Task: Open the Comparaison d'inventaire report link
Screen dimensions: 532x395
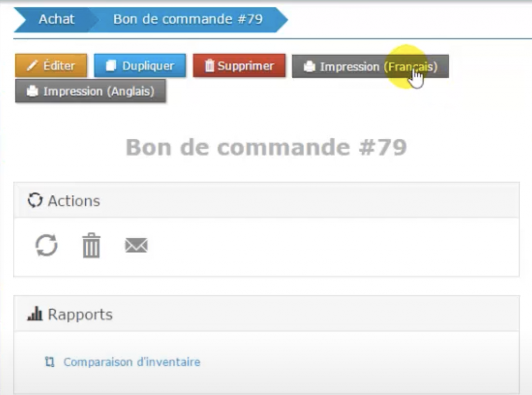Action: click(131, 362)
